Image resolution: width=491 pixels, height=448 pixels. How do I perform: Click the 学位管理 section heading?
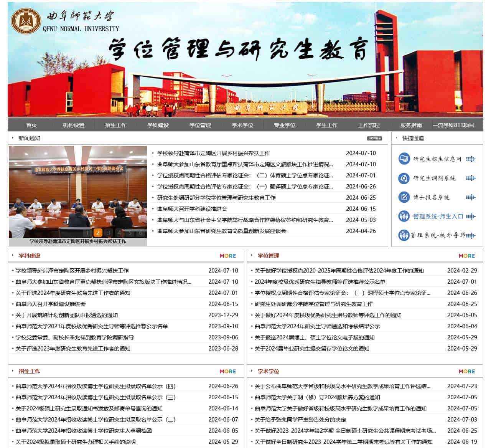pyautogui.click(x=269, y=256)
